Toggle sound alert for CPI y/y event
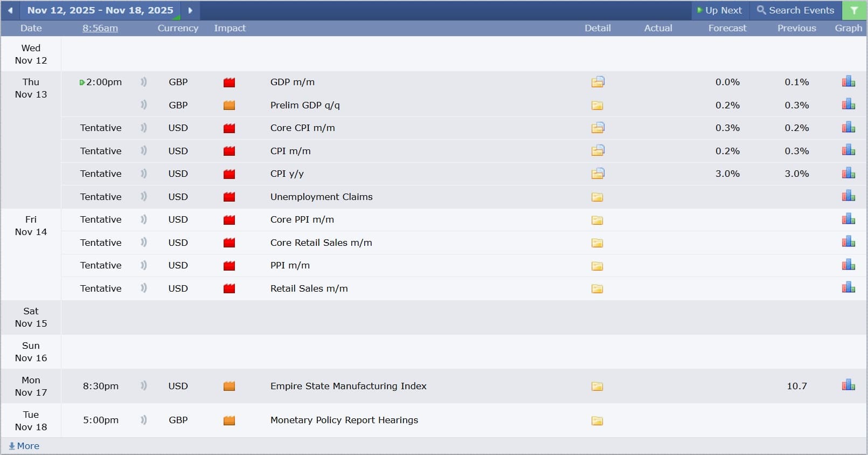The width and height of the screenshot is (868, 455). point(144,174)
